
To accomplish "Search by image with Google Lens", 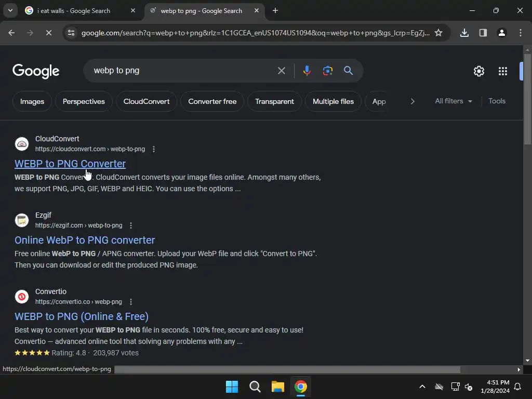I will coord(328,71).
